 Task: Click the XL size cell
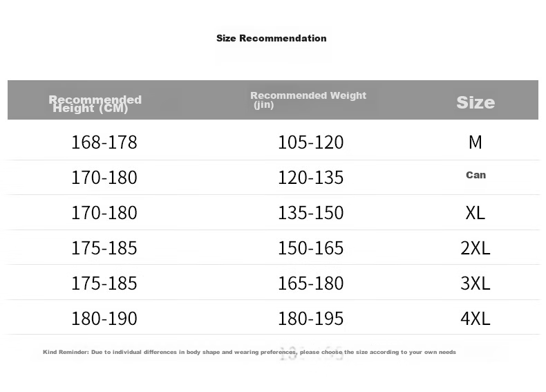pos(476,212)
